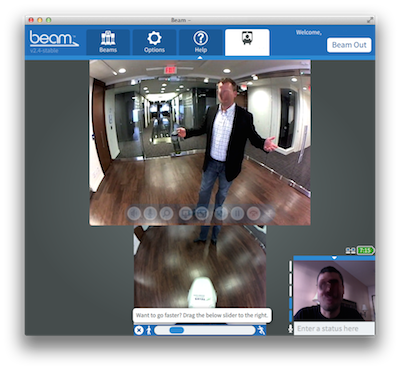The width and height of the screenshot is (400, 370).
Task: Collapse the self-view panel with the top arrow
Action: click(x=334, y=258)
